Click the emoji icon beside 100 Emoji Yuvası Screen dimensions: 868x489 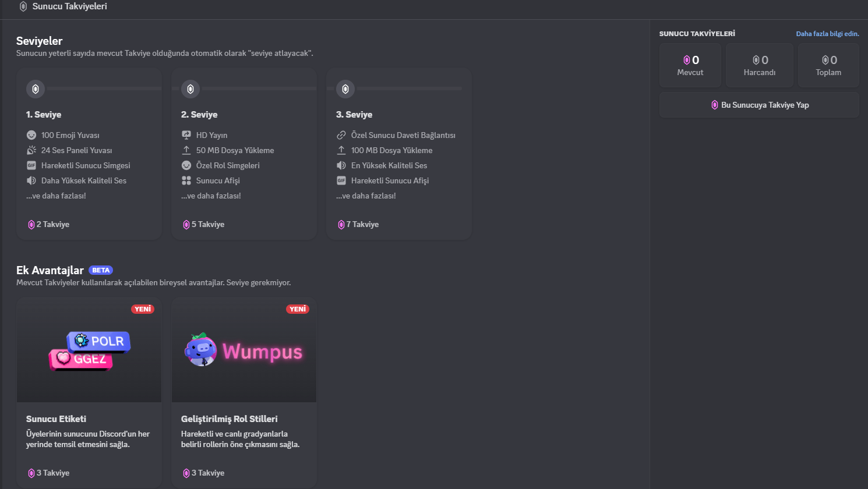click(31, 135)
